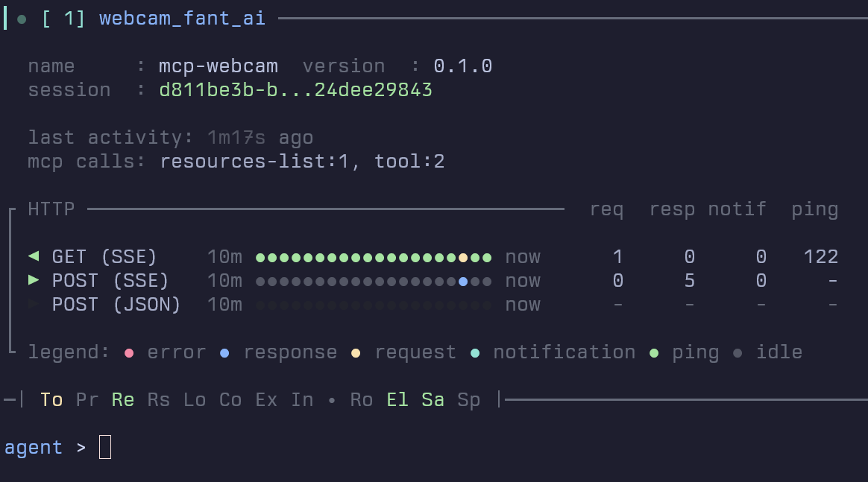The image size is (868, 482).
Task: Click the pink error legend dot
Action: click(x=129, y=352)
